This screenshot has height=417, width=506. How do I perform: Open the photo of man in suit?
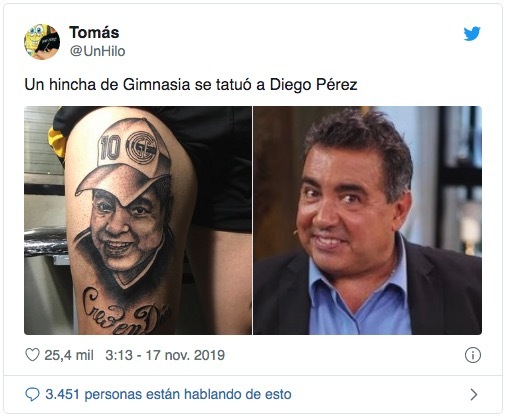coord(368,220)
